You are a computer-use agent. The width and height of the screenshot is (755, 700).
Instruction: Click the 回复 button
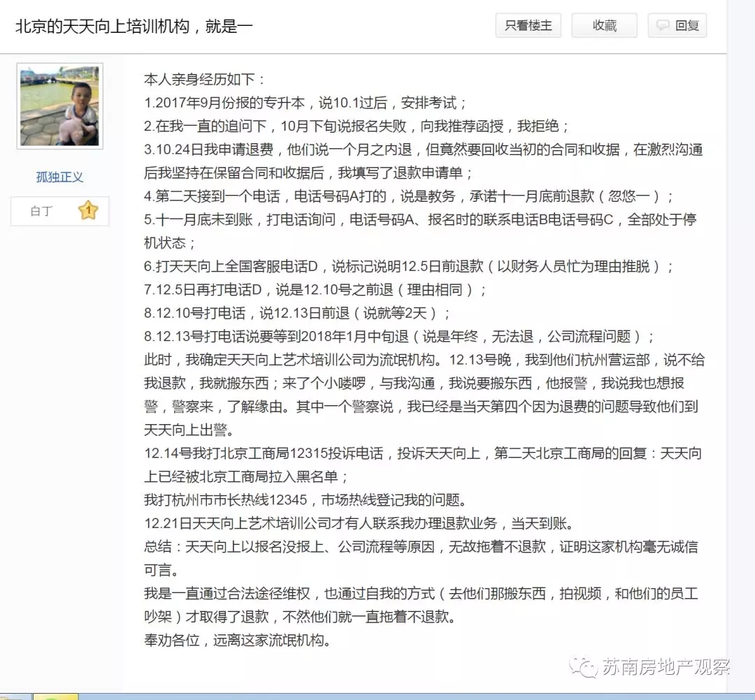(677, 25)
